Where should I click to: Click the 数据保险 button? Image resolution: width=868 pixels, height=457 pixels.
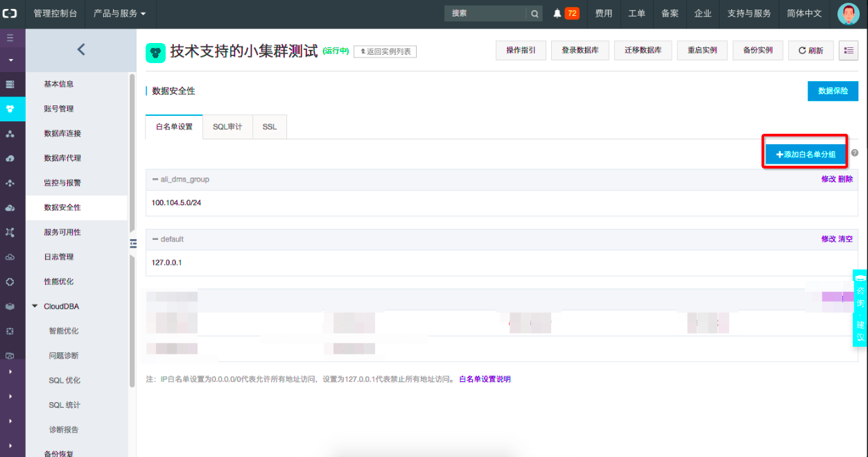(x=833, y=91)
